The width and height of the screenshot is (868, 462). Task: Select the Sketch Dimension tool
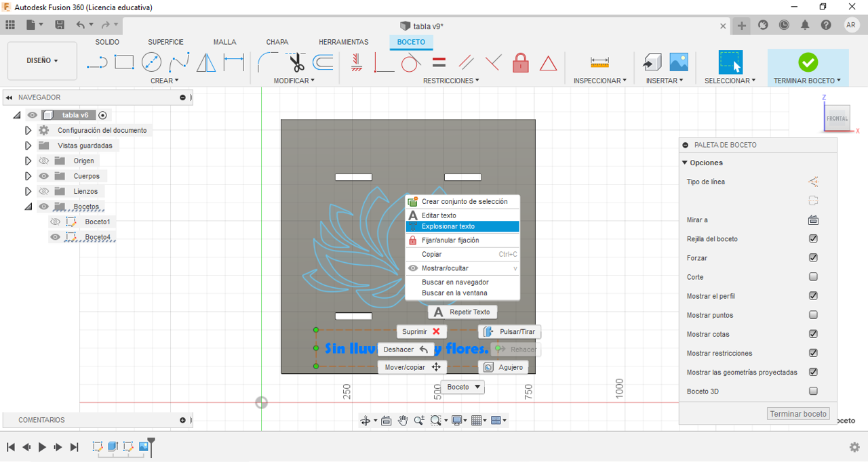tap(234, 63)
